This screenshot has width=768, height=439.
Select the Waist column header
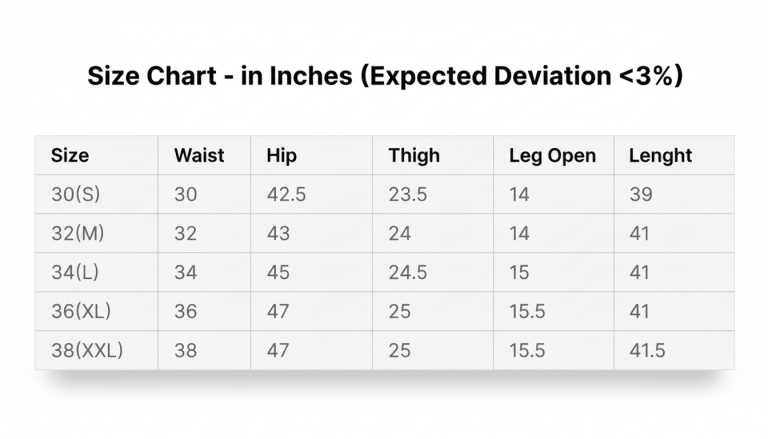pyautogui.click(x=199, y=155)
